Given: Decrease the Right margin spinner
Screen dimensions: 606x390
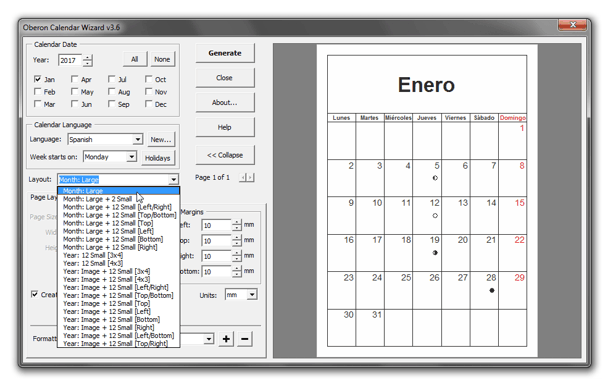Looking at the screenshot, I should tap(237, 259).
